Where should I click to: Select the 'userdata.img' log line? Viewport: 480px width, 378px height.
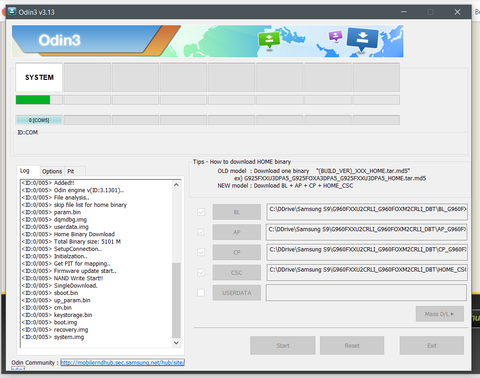55,227
